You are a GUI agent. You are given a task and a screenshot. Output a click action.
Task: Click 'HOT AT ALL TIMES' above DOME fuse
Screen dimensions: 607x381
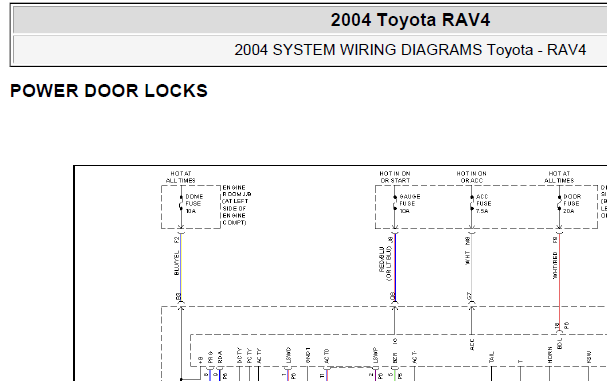coord(180,177)
